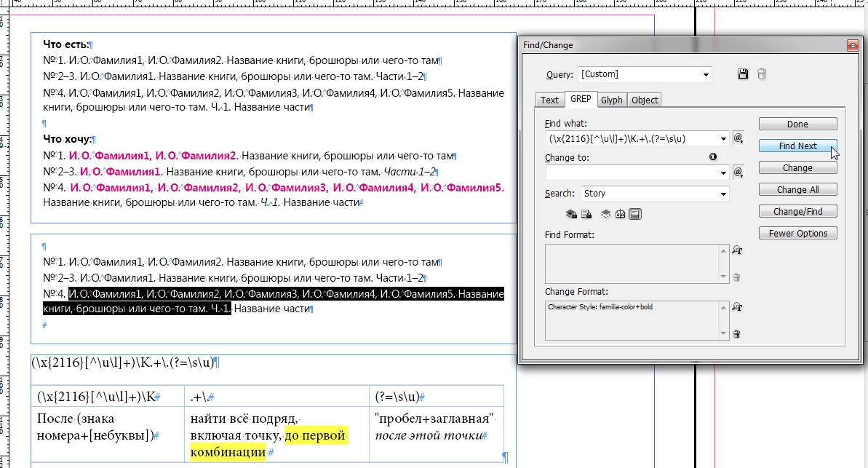This screenshot has height=468, width=868.
Task: Click the Change button
Action: tap(797, 168)
